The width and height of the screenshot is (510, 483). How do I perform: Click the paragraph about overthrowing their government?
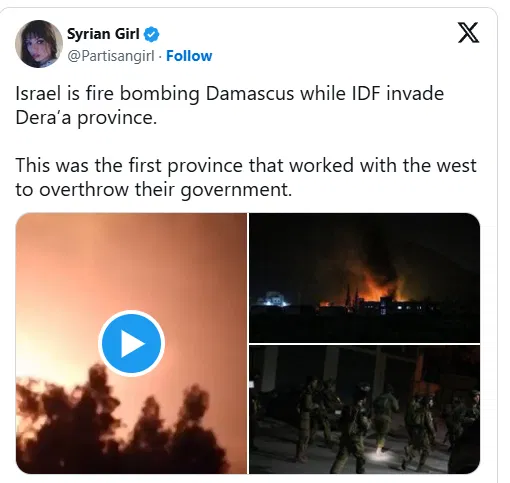(246, 177)
